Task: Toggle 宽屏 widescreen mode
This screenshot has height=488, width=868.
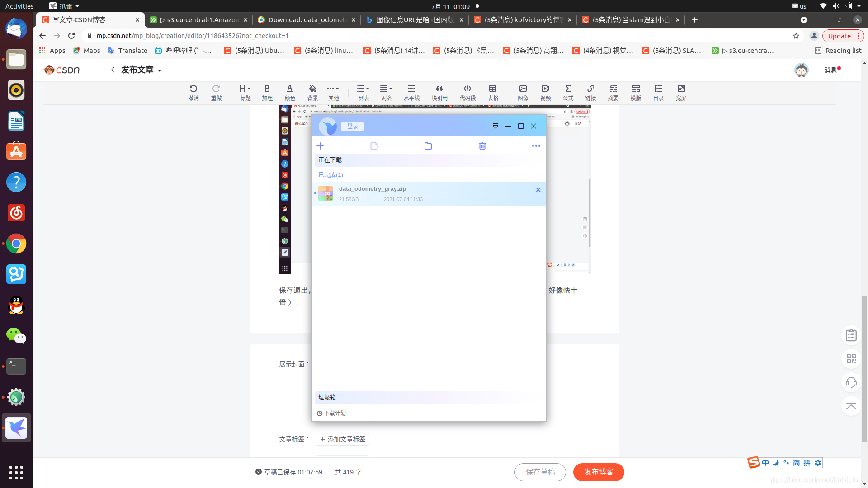Action: [681, 92]
